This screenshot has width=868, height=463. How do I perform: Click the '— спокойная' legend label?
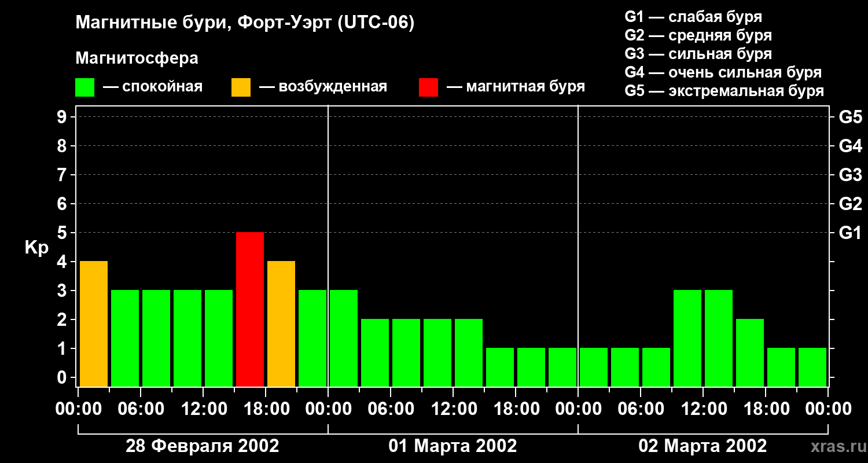(153, 87)
